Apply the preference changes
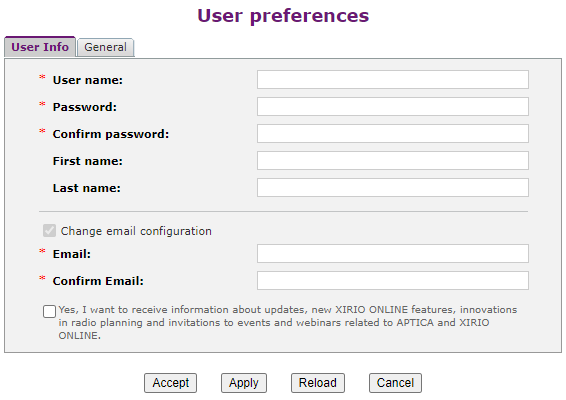Image resolution: width=566 pixels, height=400 pixels. (x=244, y=383)
